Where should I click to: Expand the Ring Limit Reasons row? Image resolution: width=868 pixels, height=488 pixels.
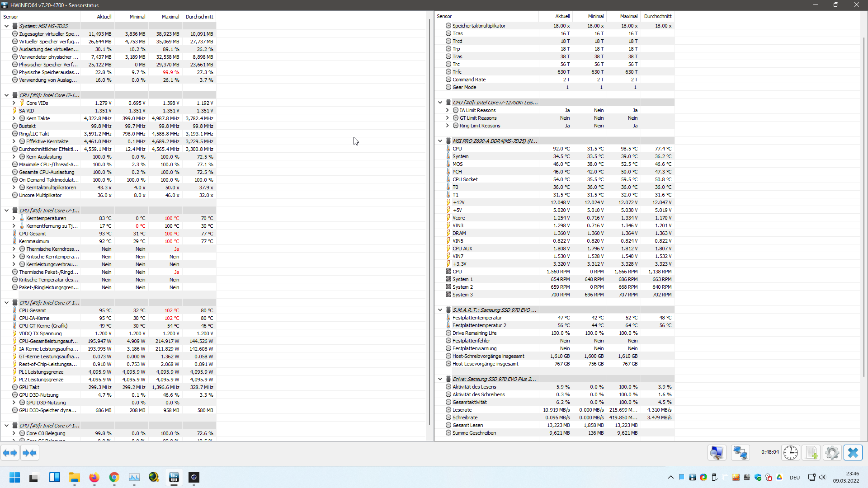448,126
